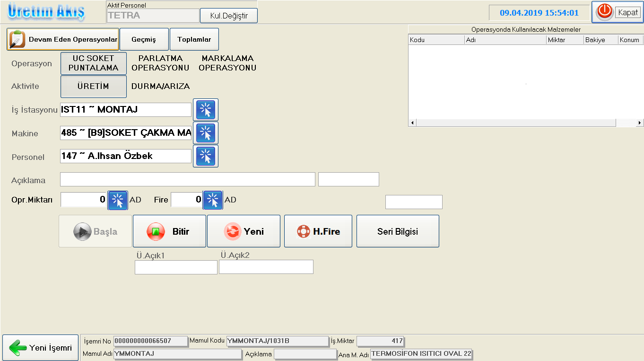Image resolution: width=644 pixels, height=361 pixels.
Task: Click the Kul.Değiştir user switch button
Action: tap(229, 16)
